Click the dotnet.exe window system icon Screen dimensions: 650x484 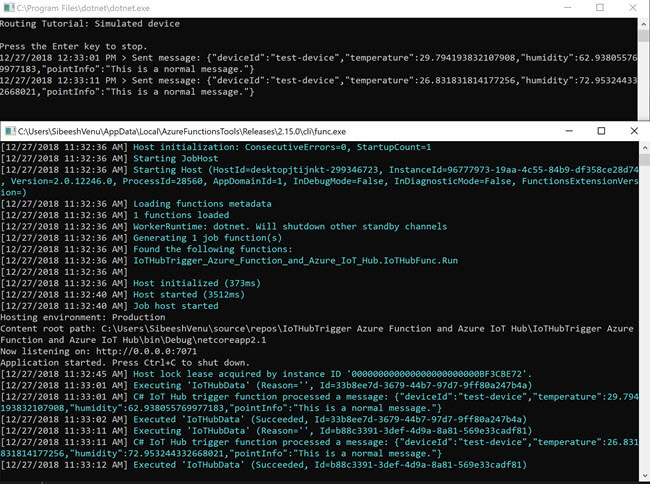[x=8, y=7]
